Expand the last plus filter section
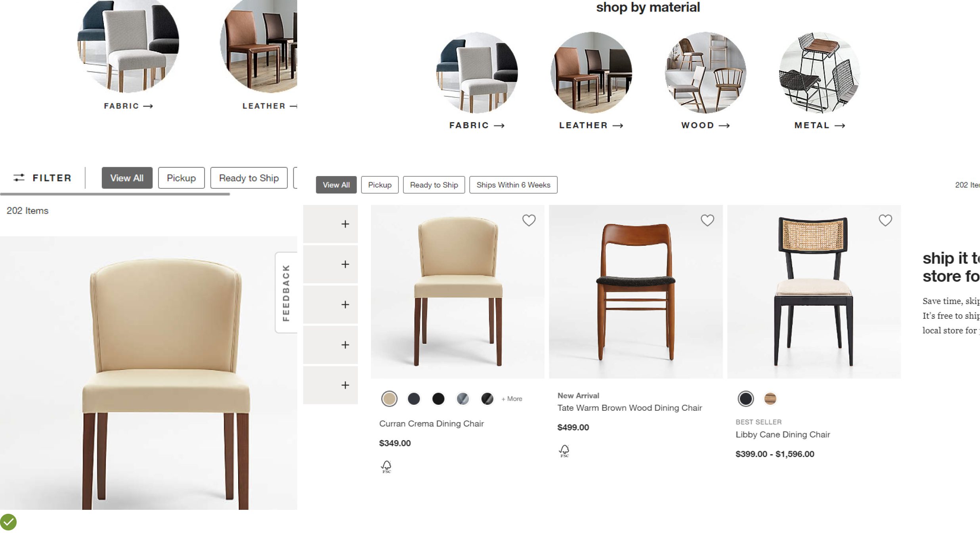 point(345,385)
